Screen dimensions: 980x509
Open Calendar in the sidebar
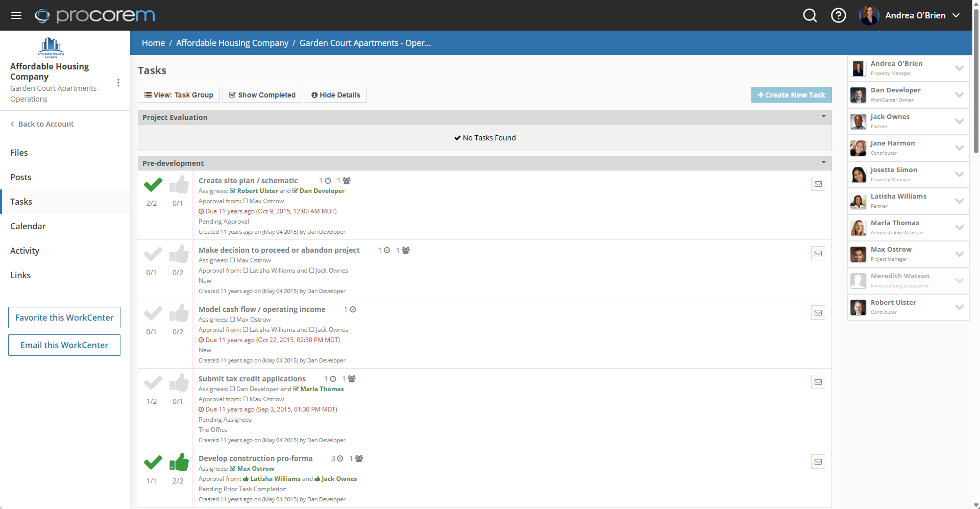point(65,226)
